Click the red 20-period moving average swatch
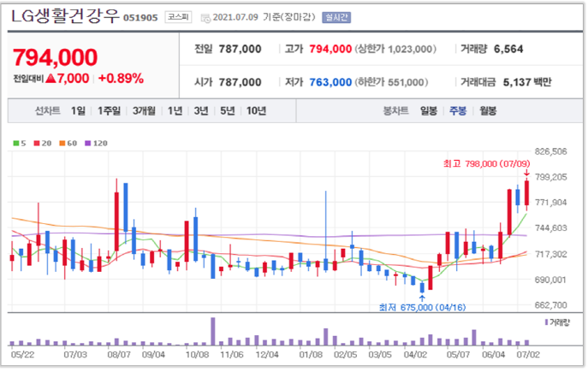 coord(37,143)
